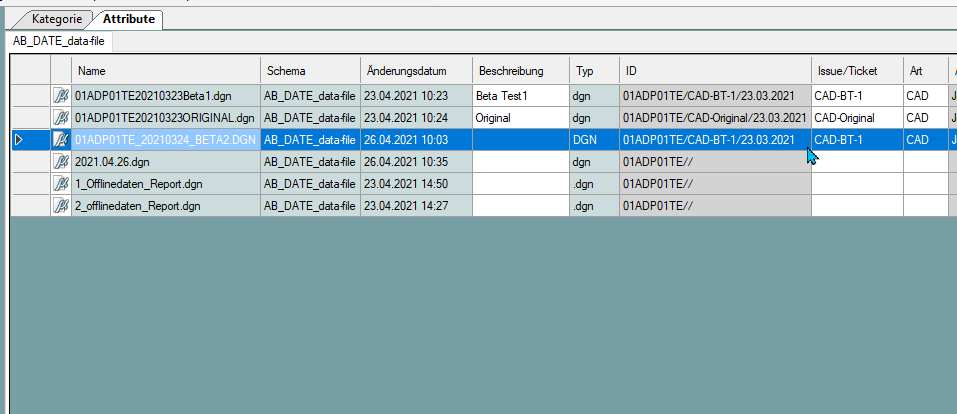Click ID cell of the Beta1.dgn row
The image size is (957, 414).
coord(715,96)
